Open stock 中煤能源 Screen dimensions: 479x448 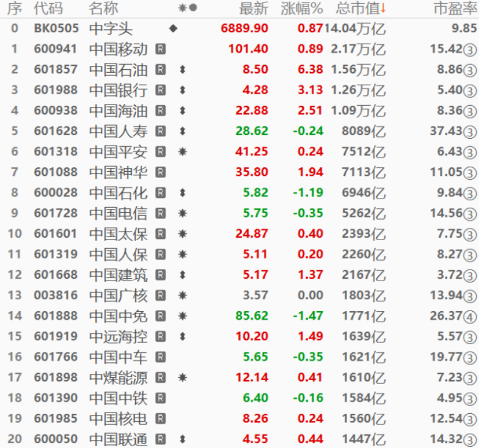[x=119, y=378]
